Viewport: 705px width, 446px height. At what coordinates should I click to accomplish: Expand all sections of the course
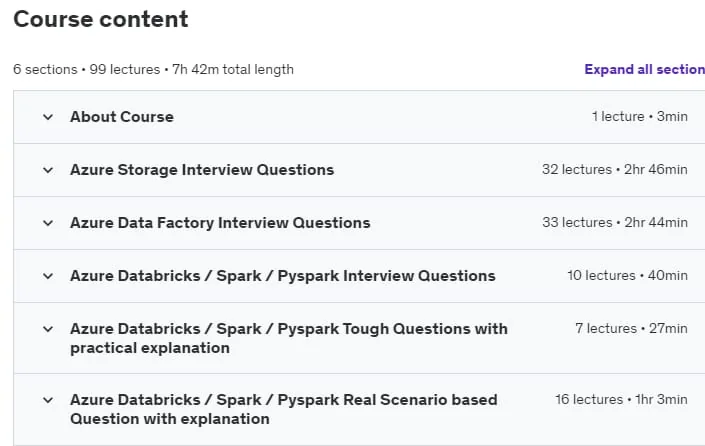pos(644,69)
